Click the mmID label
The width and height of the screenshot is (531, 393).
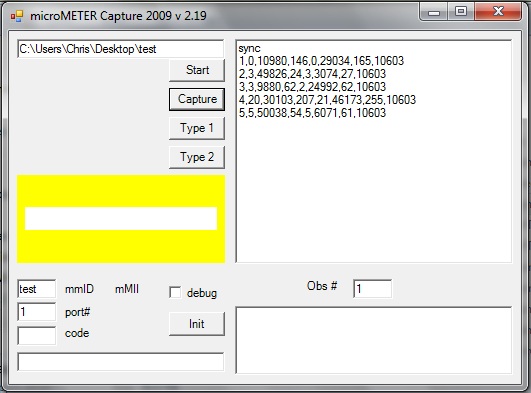point(79,289)
